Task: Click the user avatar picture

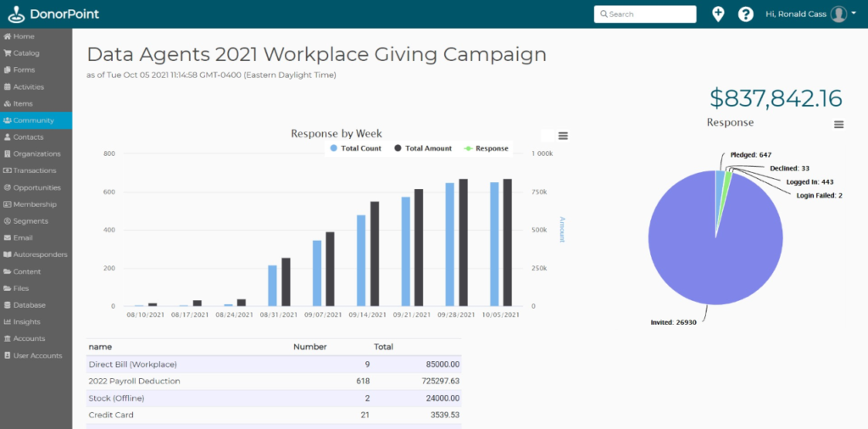Action: coord(838,14)
